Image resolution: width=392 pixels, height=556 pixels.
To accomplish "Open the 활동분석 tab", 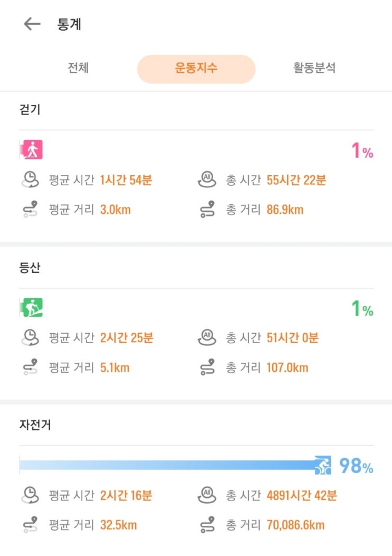I will (x=314, y=68).
